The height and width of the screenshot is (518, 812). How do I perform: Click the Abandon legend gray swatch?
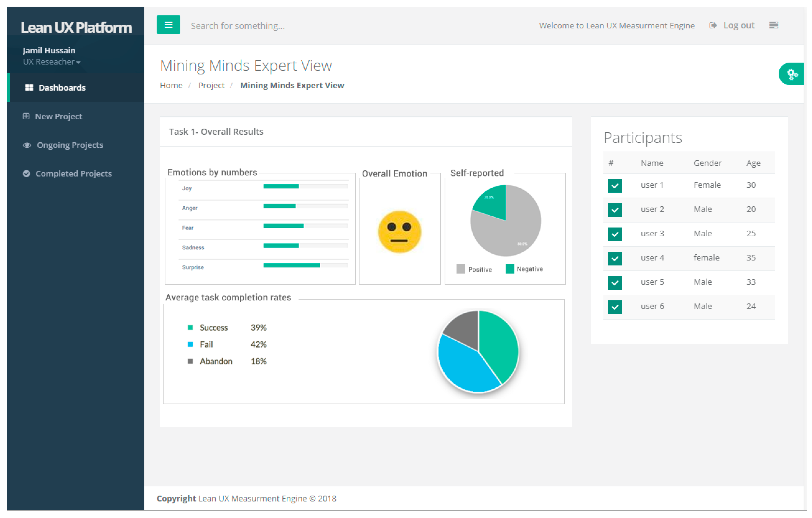(x=190, y=361)
